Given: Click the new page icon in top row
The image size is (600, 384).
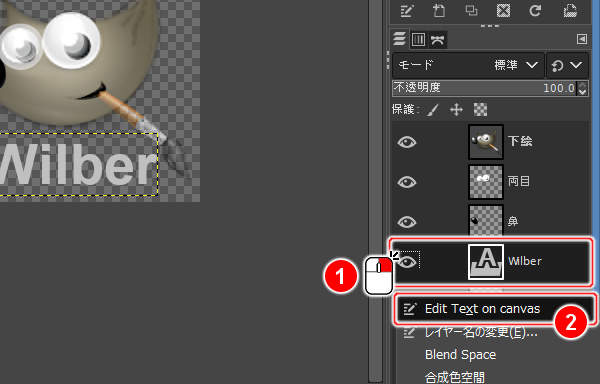Looking at the screenshot, I should click(439, 10).
